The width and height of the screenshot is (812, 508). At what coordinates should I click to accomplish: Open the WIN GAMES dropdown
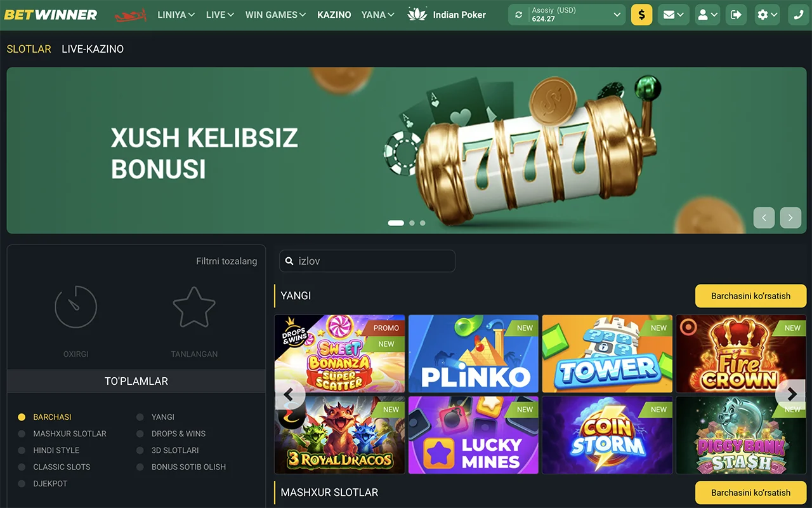pos(275,15)
